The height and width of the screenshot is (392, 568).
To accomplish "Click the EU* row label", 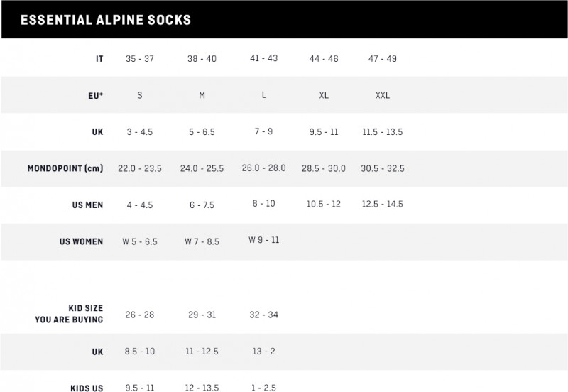I will pyautogui.click(x=97, y=95).
